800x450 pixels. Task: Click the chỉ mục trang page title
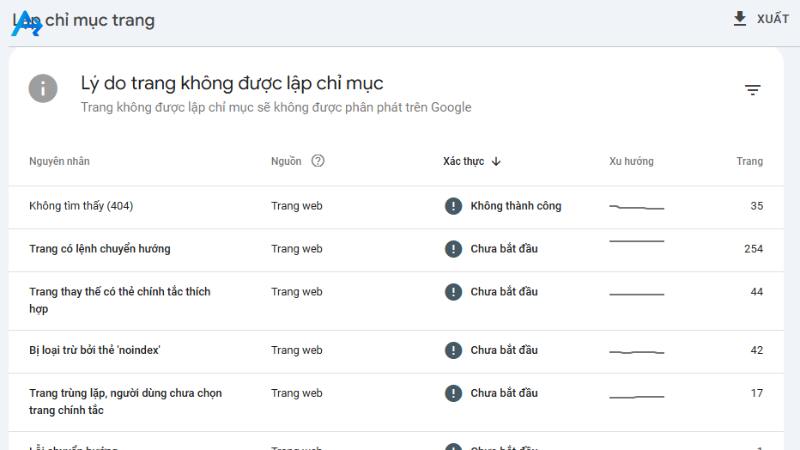coord(99,20)
